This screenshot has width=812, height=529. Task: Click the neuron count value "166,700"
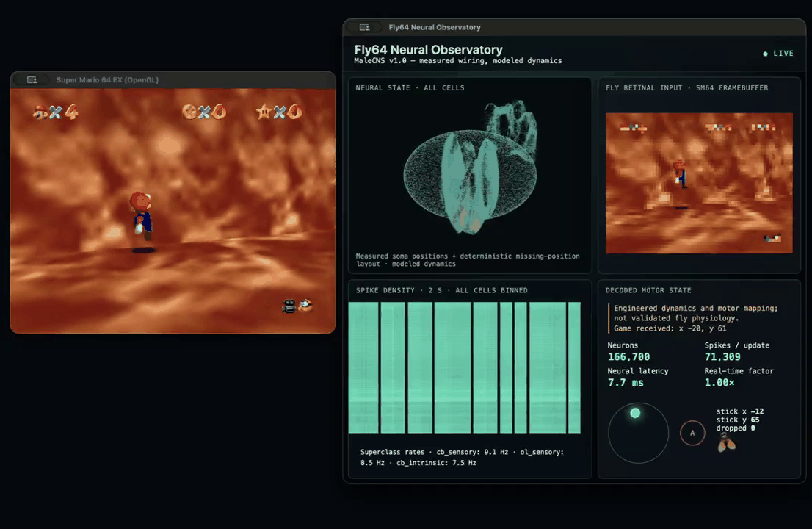tap(628, 357)
